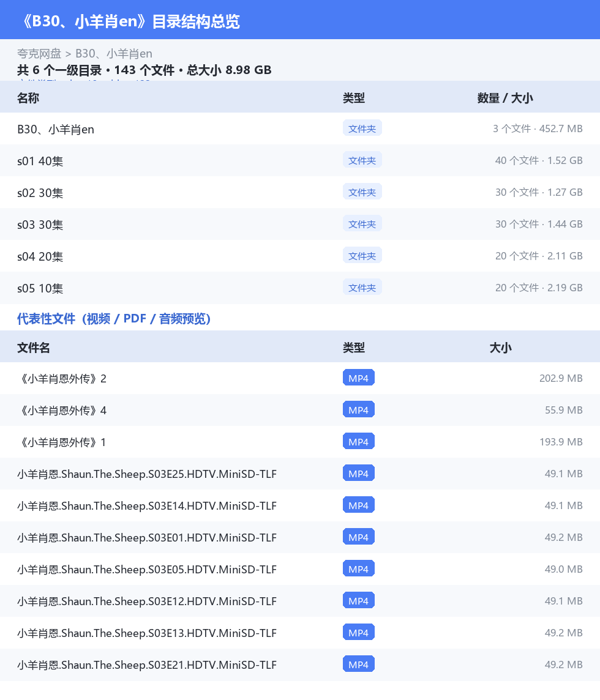Click the MP4 badge in the S03E13 row
The width and height of the screenshot is (600, 700).
click(x=359, y=633)
